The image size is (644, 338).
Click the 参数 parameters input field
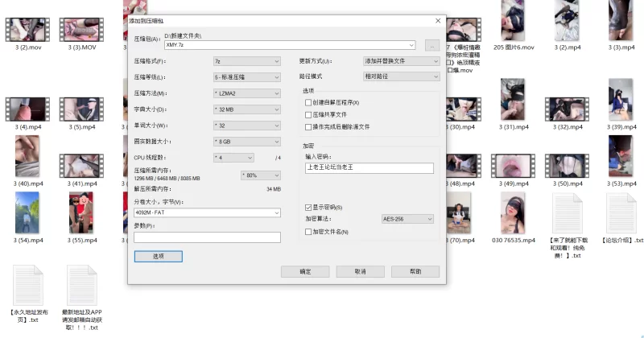click(x=208, y=237)
